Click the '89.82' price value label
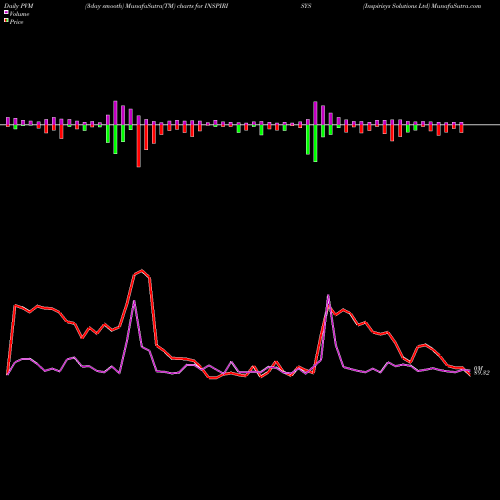Screen dimensions: 500x500 482,373
